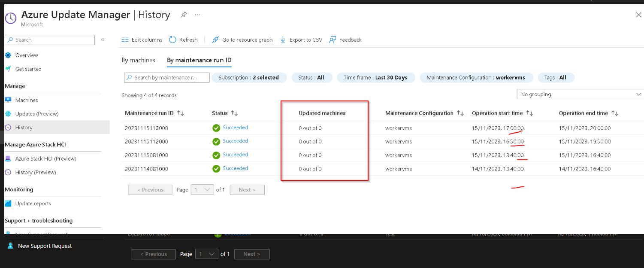Open the Feedback option
This screenshot has height=268, width=644.
(345, 40)
